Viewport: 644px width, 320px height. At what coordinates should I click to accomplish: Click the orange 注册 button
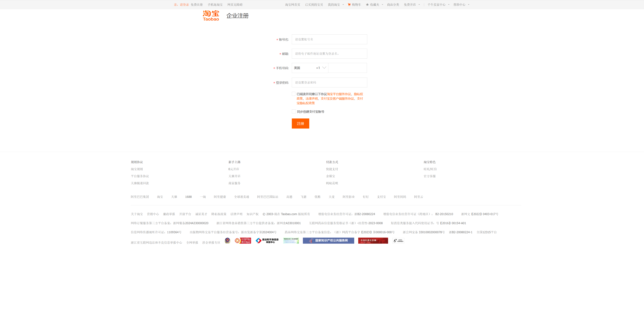pyautogui.click(x=300, y=123)
